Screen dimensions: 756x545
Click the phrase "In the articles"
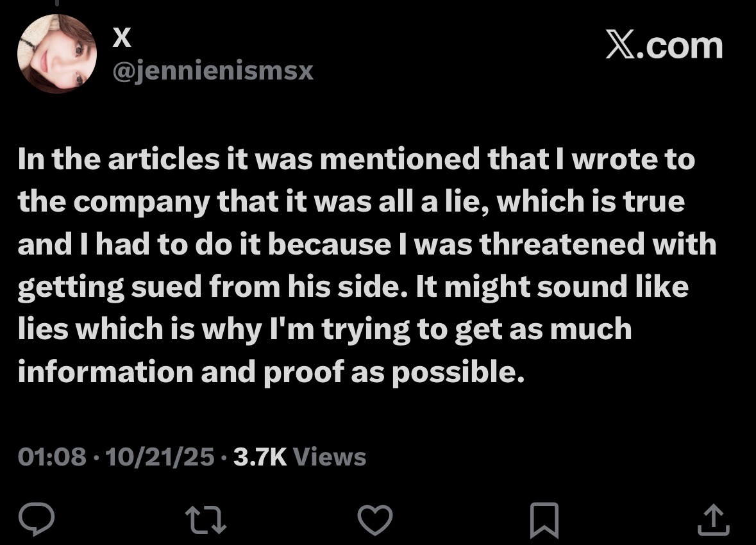coord(118,160)
